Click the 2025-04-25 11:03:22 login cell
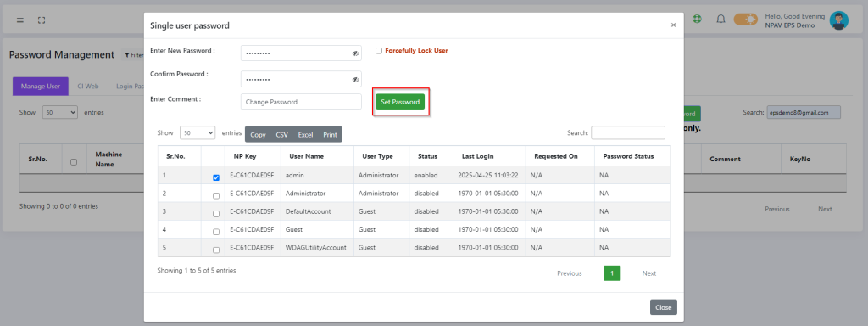Viewport: 868px width, 326px height. (489, 175)
